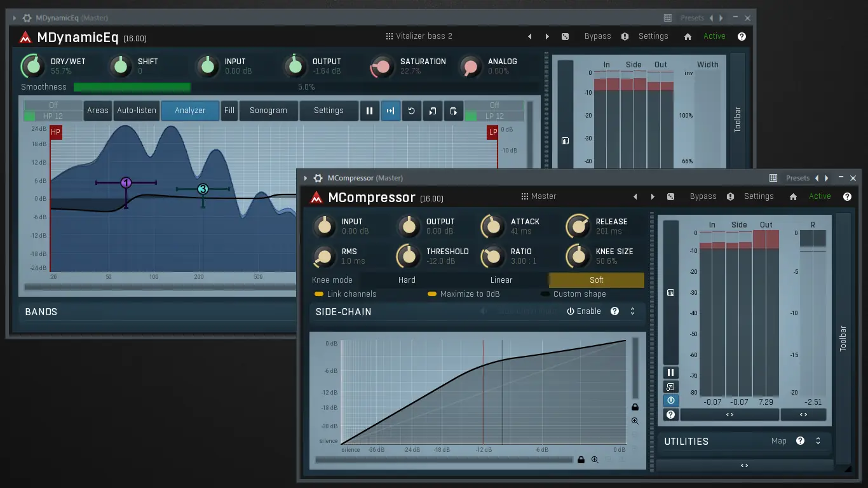Open MDynamicEq help question mark

coord(742,37)
